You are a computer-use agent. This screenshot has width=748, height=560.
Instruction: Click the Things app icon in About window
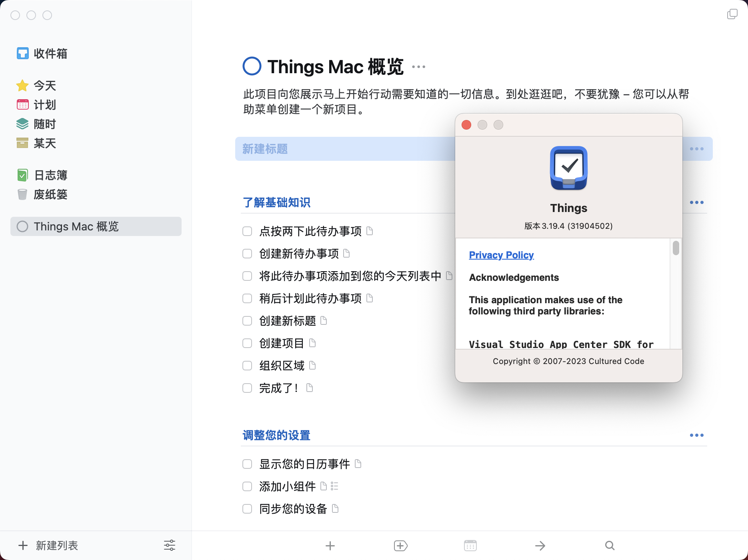pyautogui.click(x=569, y=168)
